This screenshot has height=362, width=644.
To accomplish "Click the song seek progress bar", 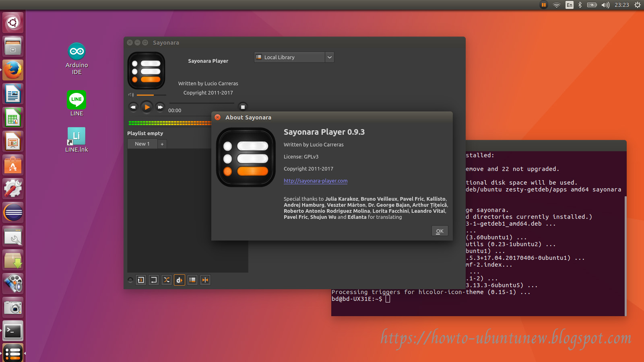I will click(x=201, y=103).
